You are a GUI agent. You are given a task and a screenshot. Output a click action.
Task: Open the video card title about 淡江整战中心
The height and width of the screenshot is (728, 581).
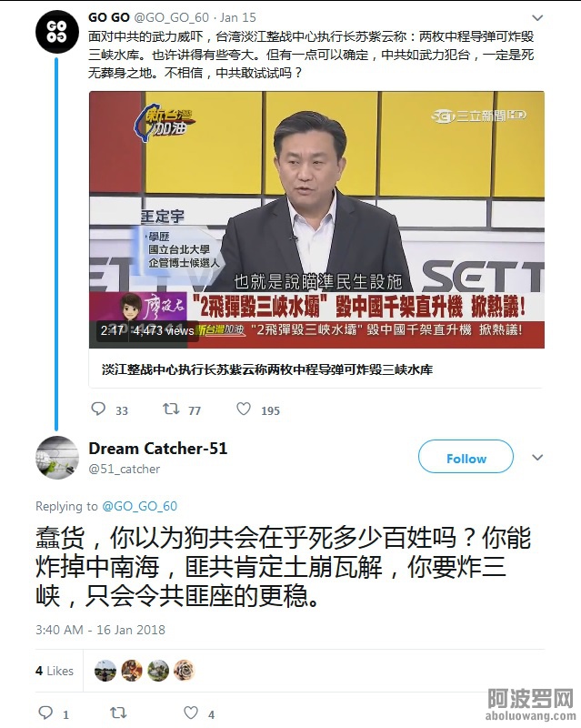coord(267,369)
